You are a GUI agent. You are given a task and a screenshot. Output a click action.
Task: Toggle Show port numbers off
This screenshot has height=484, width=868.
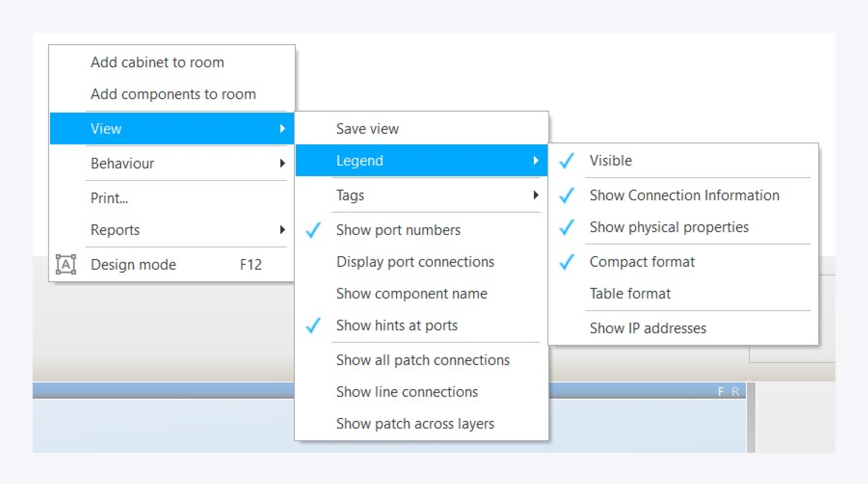coord(398,230)
